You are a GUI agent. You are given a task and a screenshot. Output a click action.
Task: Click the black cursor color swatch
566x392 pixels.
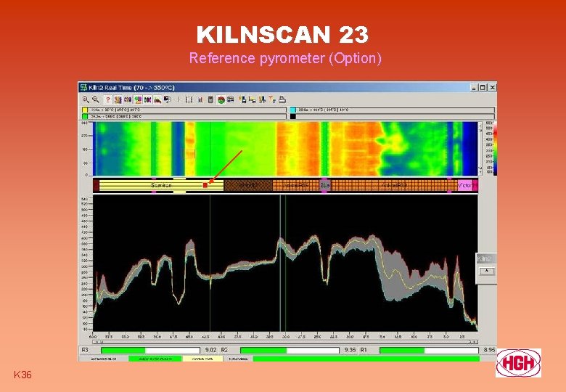click(292, 116)
